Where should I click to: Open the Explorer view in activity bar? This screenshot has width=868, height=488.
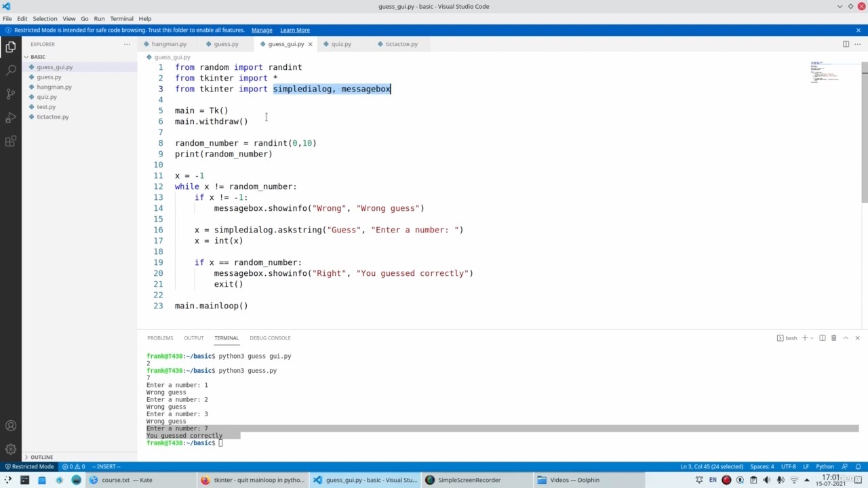pos(11,47)
